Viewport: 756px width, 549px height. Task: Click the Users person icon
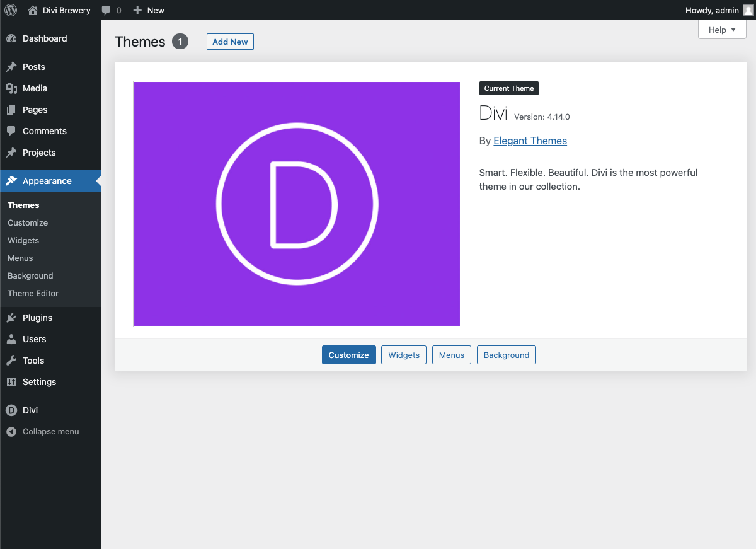click(x=11, y=339)
